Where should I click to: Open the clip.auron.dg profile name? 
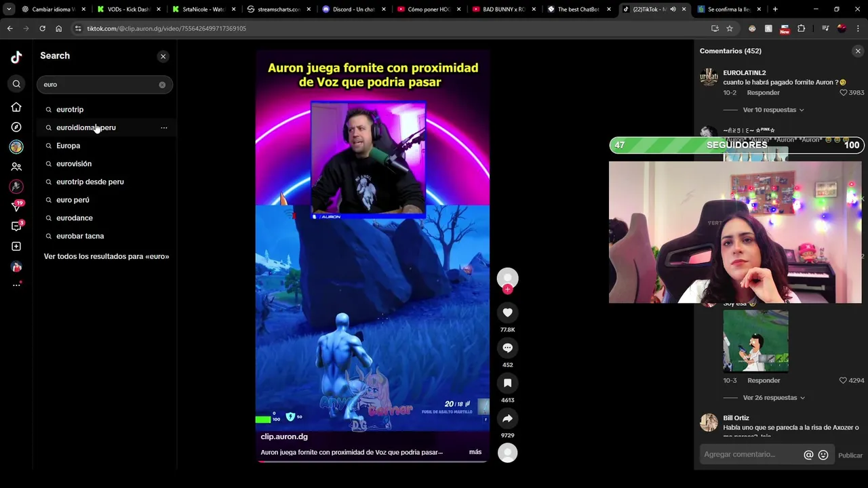(284, 436)
